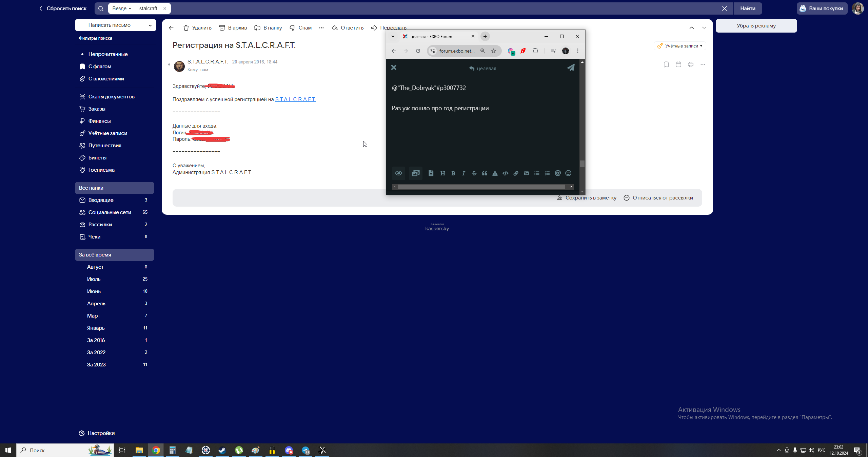Filter results by За 2016
868x457 pixels.
(x=115, y=340)
